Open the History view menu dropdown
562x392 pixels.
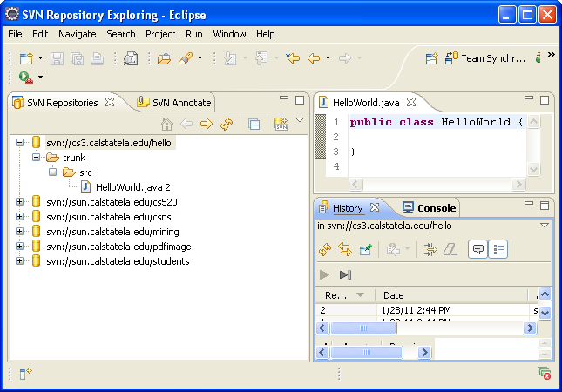pyautogui.click(x=545, y=226)
